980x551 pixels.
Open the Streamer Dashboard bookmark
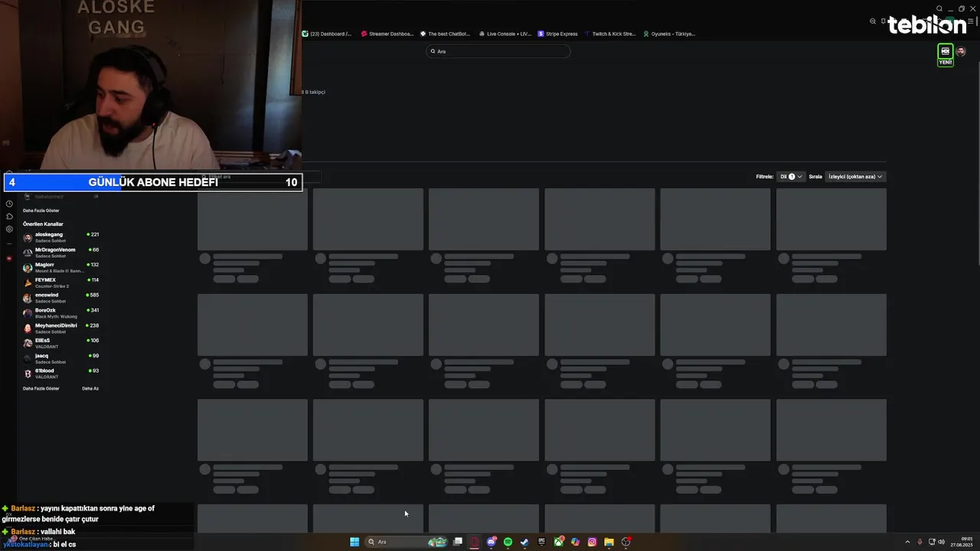[387, 34]
